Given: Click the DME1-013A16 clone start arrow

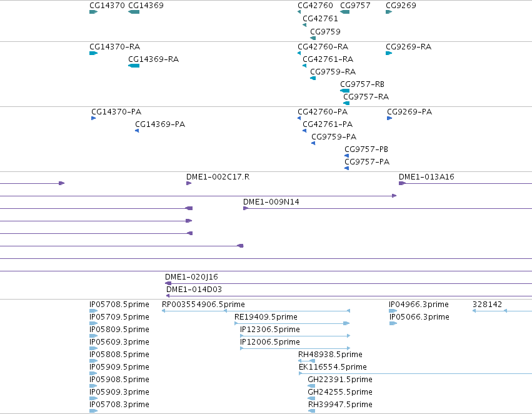Looking at the screenshot, I should tap(403, 183).
